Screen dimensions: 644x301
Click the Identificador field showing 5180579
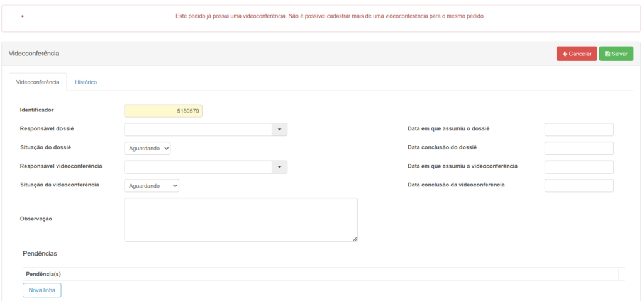tap(164, 111)
